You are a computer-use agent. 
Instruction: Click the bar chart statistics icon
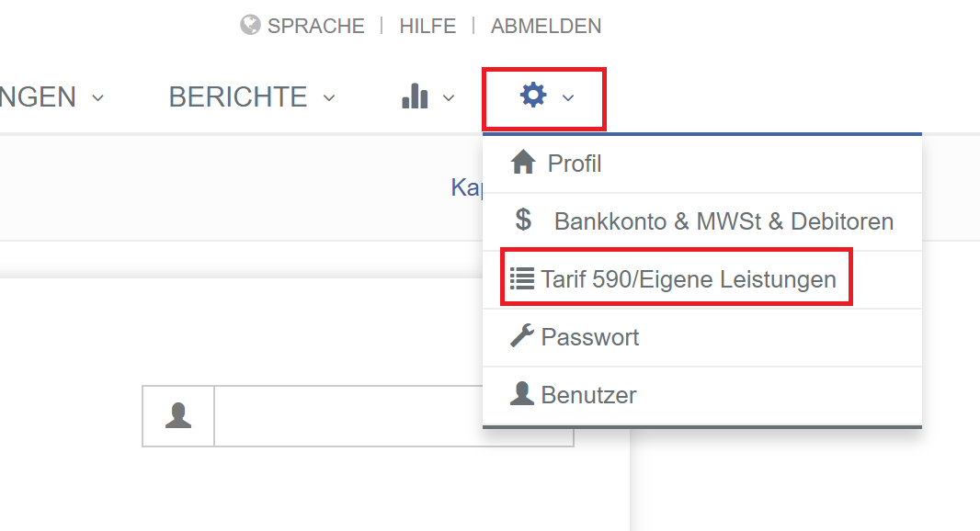[x=416, y=96]
